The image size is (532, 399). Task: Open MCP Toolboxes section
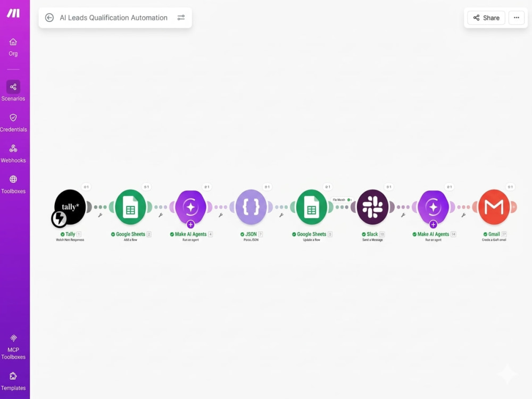[x=13, y=347]
